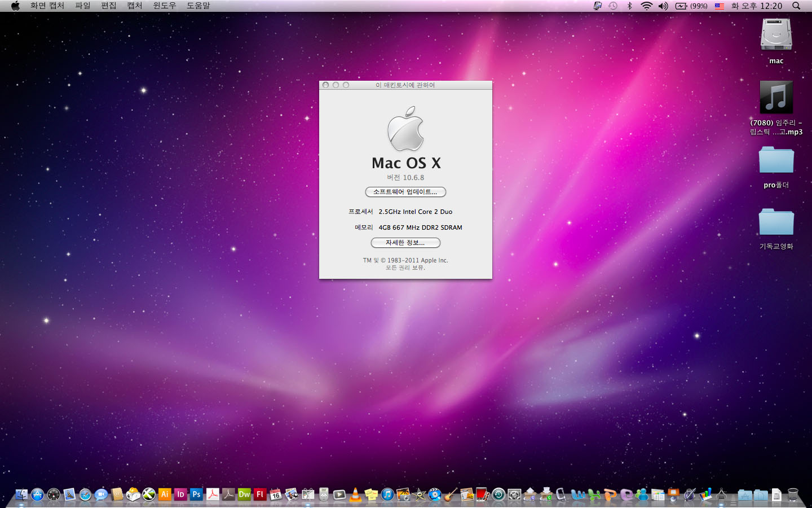Launch VLC media player from the dock
Viewport: 812px width, 508px height.
click(355, 495)
